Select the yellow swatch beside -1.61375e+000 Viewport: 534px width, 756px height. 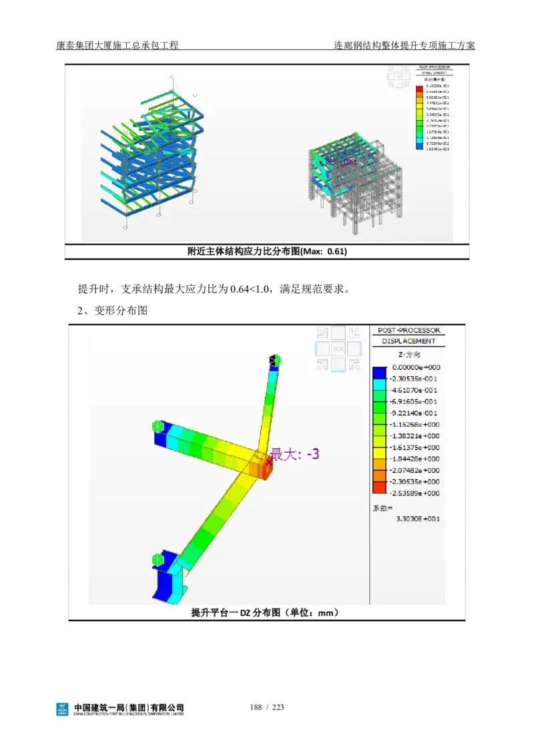tap(379, 447)
